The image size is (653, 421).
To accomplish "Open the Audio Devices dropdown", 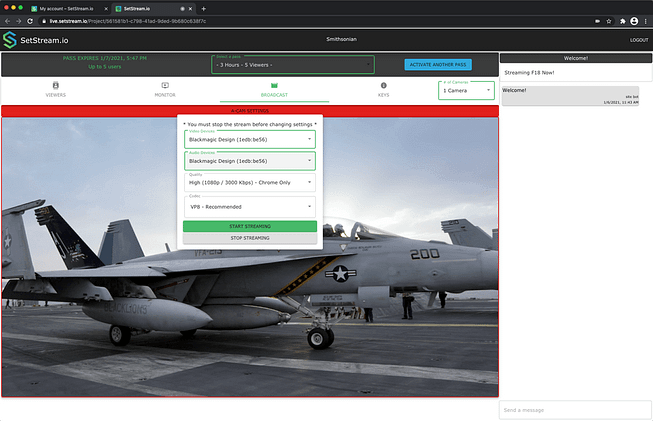I will 250,161.
